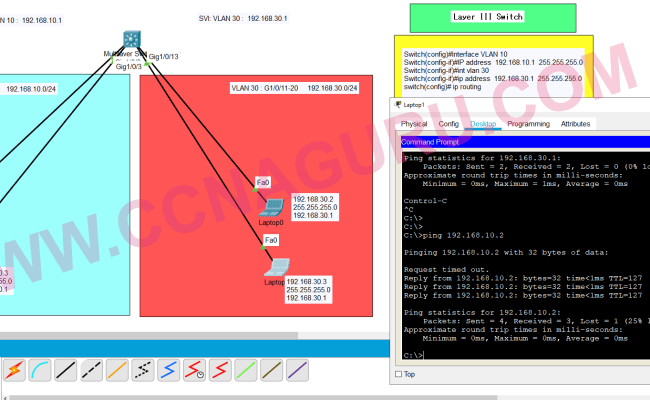Image resolution: width=650 pixels, height=400 pixels.
Task: Click the C:\> prompt input line at bottom
Action: click(x=525, y=355)
